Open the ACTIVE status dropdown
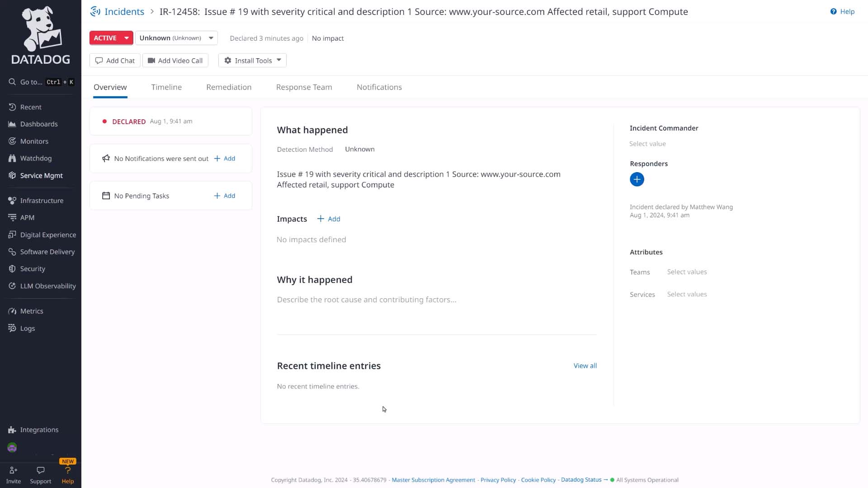 click(x=111, y=38)
